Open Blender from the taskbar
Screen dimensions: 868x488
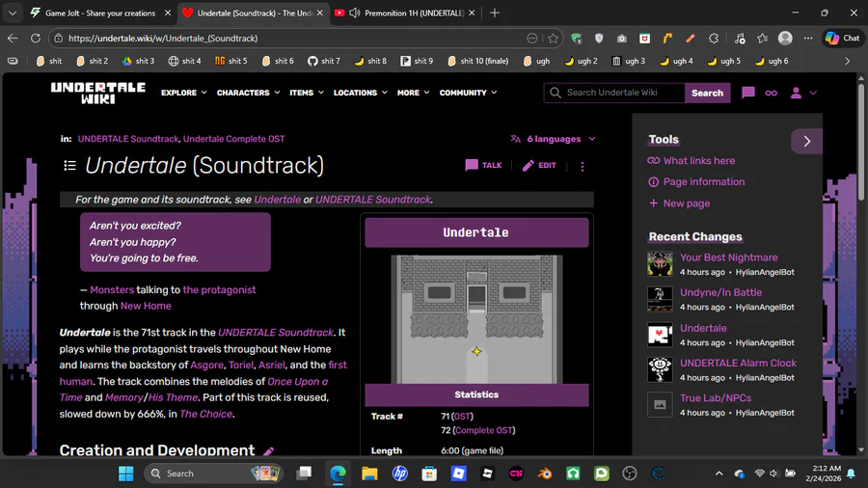[x=545, y=474]
